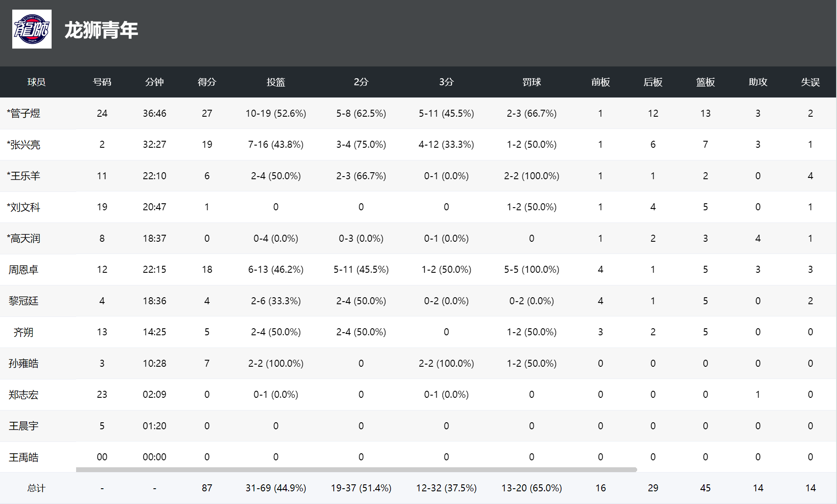Select the 助攻 column header
Screen dimensions: 837x504
[758, 82]
